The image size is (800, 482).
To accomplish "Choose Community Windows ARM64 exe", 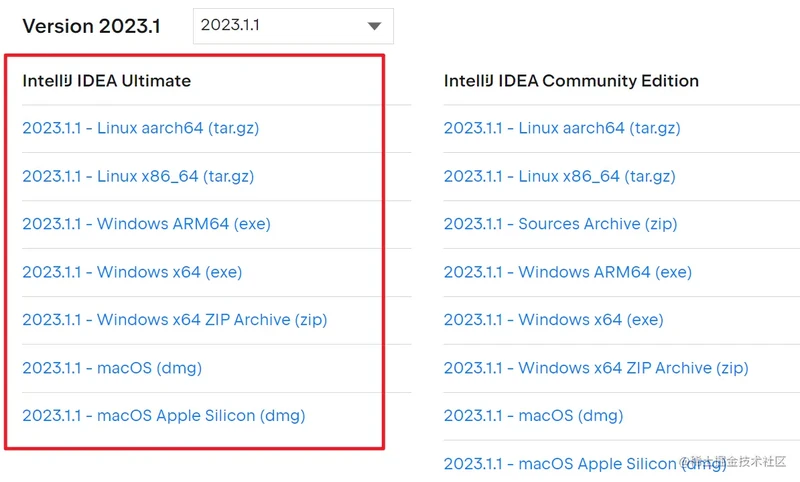I will coord(567,272).
